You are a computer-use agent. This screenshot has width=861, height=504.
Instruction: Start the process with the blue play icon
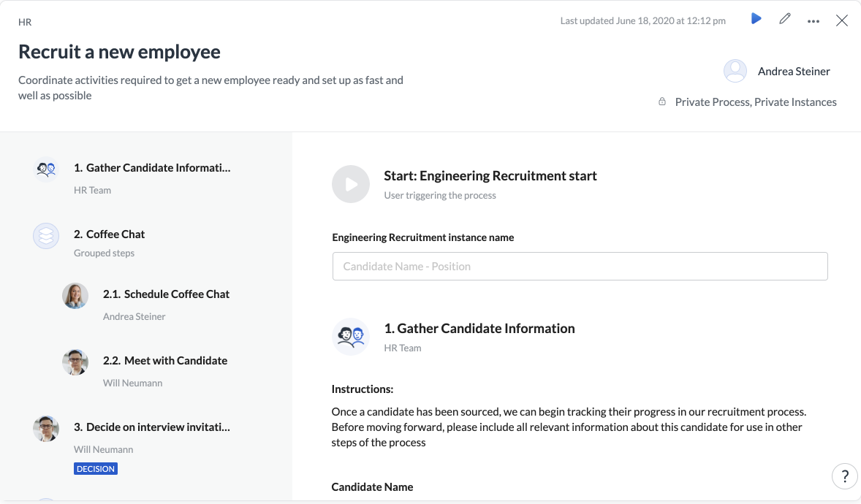coord(756,19)
